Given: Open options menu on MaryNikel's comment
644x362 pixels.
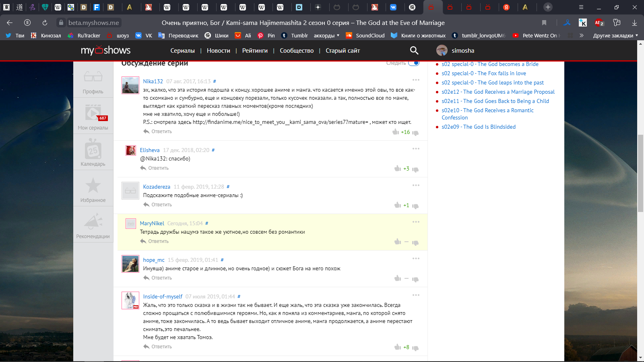Looking at the screenshot, I should click(x=416, y=222).
